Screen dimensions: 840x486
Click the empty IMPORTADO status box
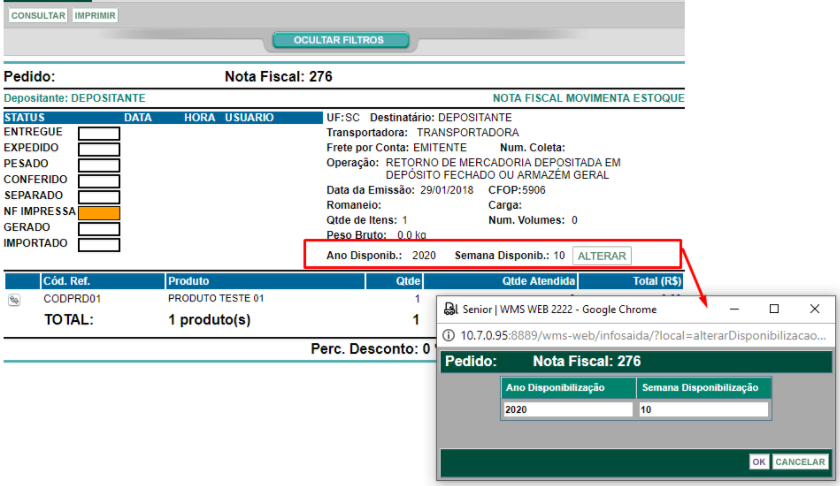[99, 245]
